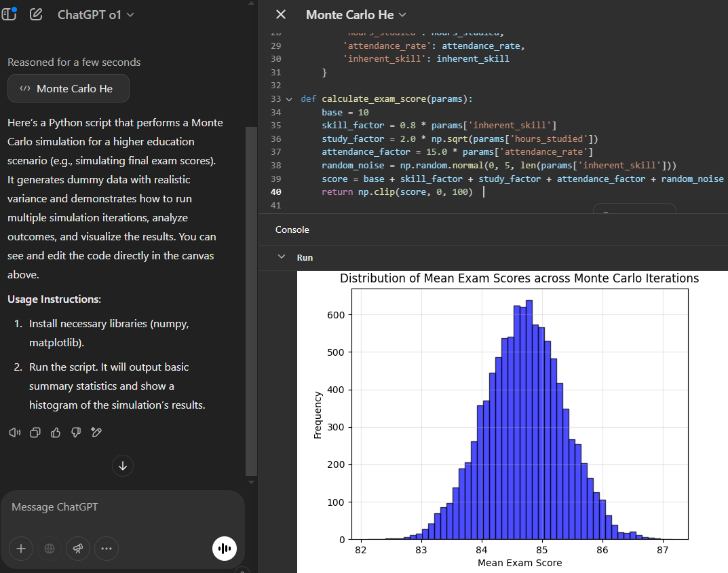Click the Monte Carlo He canvas chip

click(69, 88)
